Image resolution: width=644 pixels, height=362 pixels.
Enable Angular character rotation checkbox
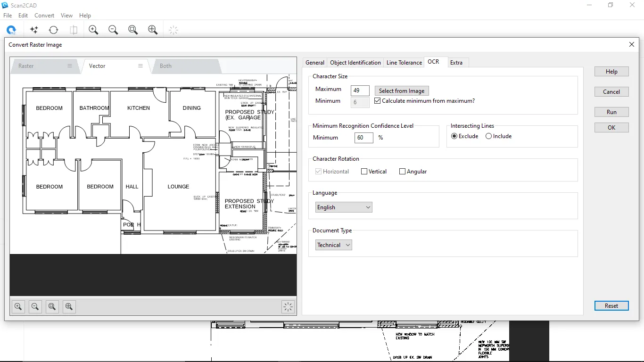point(403,172)
